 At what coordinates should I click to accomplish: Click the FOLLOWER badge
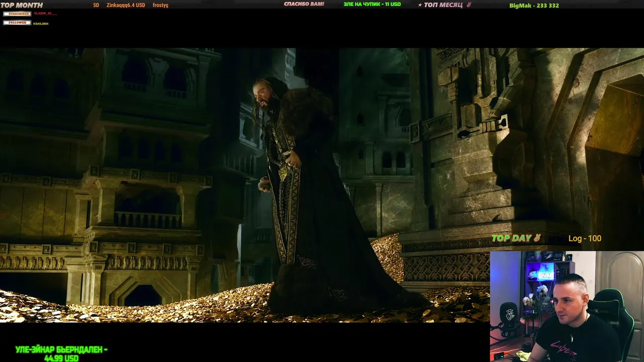[17, 23]
